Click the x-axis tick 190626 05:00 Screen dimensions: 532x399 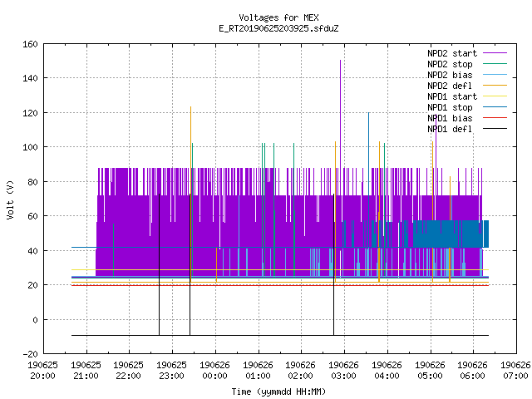(x=430, y=371)
